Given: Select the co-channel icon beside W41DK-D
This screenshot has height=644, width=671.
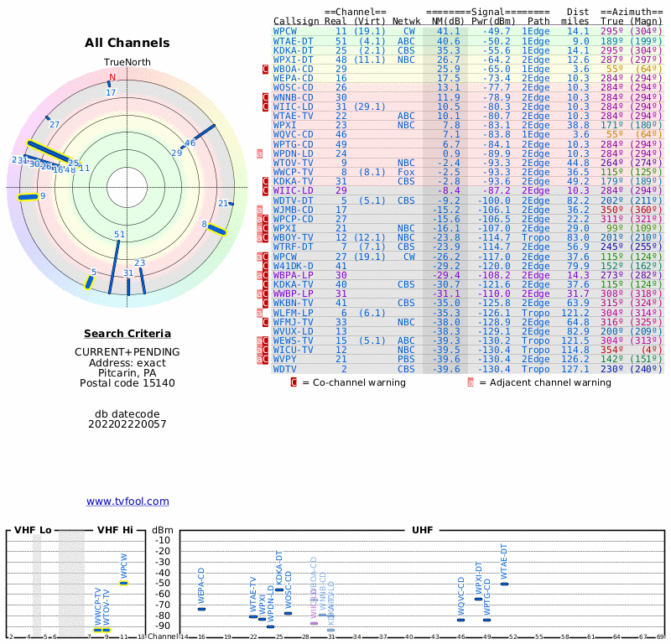Looking at the screenshot, I should pos(265,266).
